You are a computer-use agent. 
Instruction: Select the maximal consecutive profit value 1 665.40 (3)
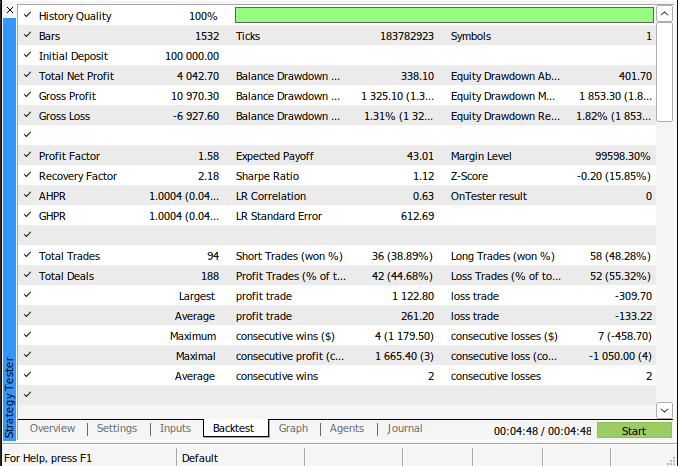pos(404,356)
